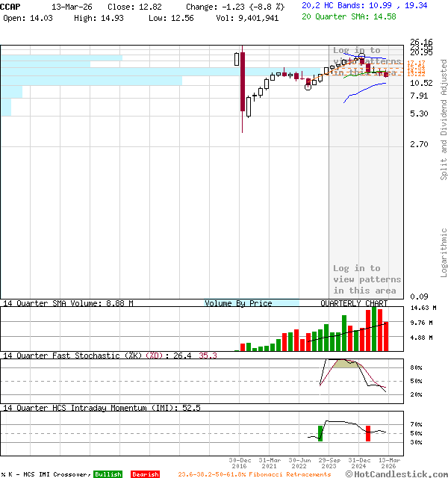The image size is (448, 478).
Task: Click the 13-Mar 2026 date on the time axis
Action: tap(388, 463)
